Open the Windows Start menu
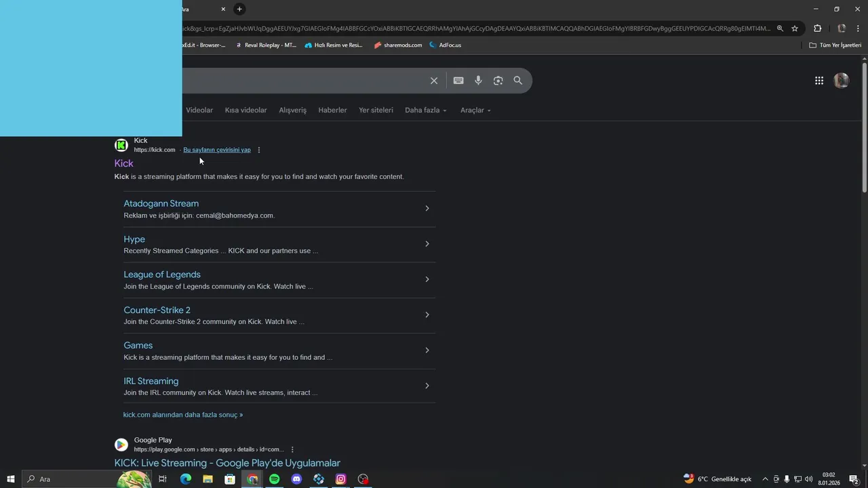Screen dimensions: 868x488 coord(11,479)
